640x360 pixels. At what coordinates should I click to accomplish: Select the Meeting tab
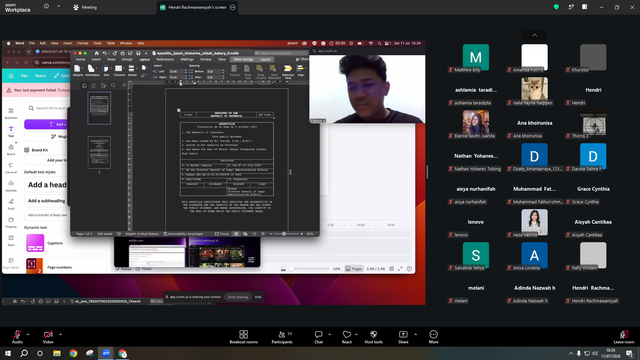85,7
